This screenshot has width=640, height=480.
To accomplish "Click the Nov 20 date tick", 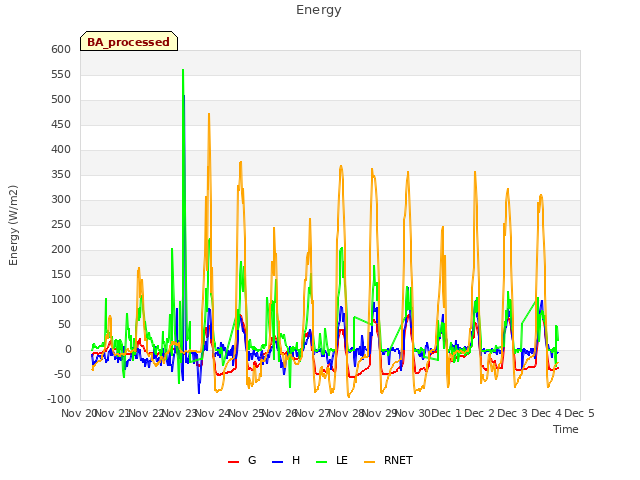I will click(79, 413).
